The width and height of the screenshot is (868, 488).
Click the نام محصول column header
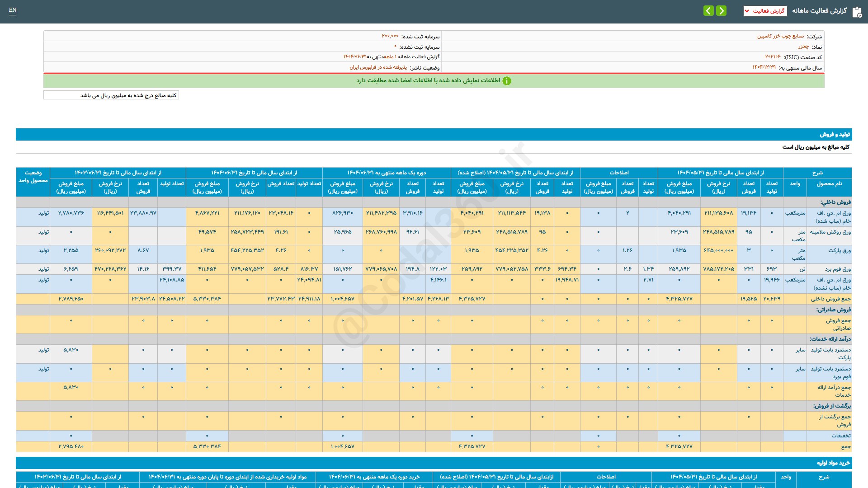(829, 184)
